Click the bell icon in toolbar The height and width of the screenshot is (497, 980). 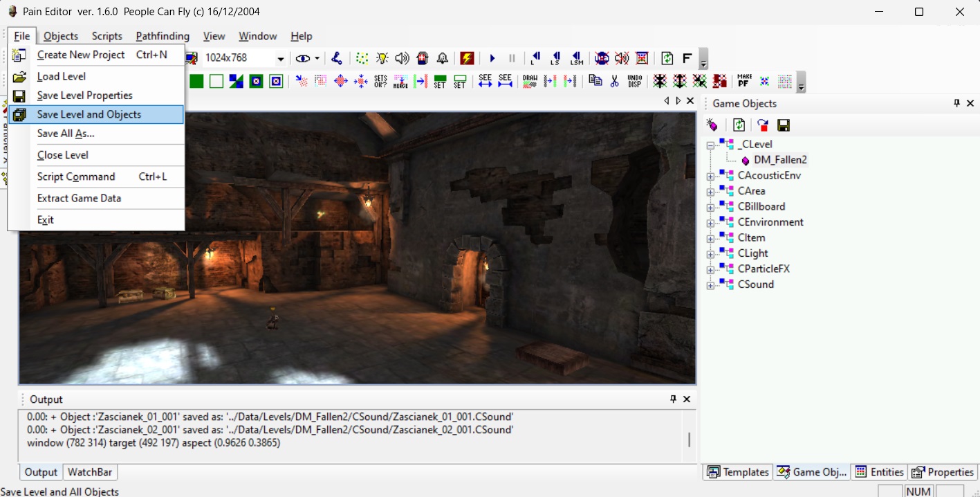pyautogui.click(x=443, y=58)
